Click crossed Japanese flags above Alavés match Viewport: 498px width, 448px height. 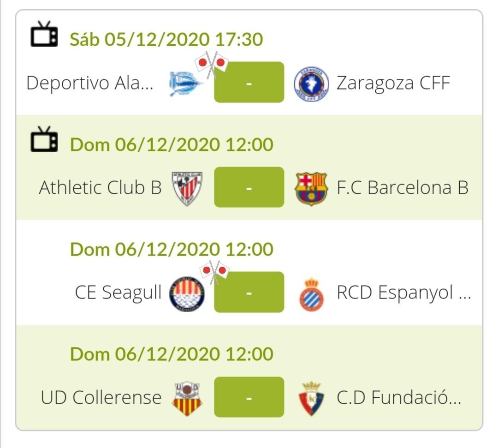tap(212, 65)
